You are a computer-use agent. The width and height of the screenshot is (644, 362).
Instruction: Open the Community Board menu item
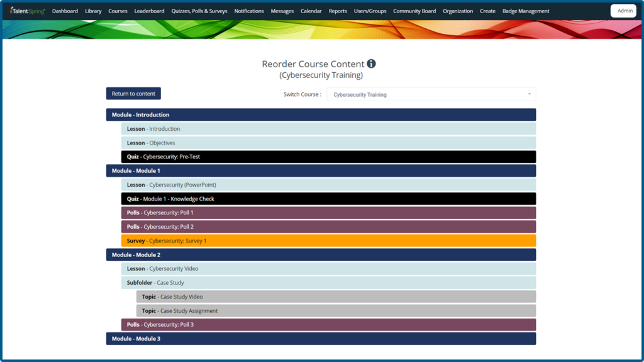(414, 11)
